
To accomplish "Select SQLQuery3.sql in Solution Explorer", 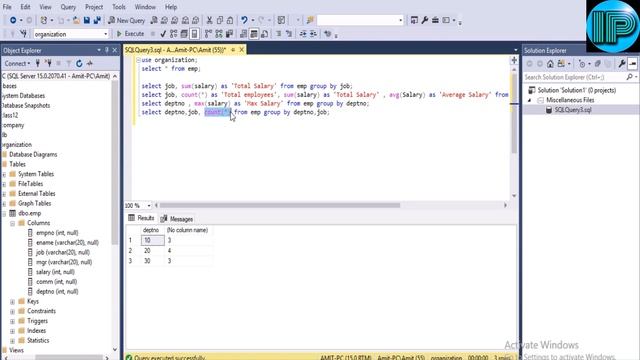I will 573,110.
